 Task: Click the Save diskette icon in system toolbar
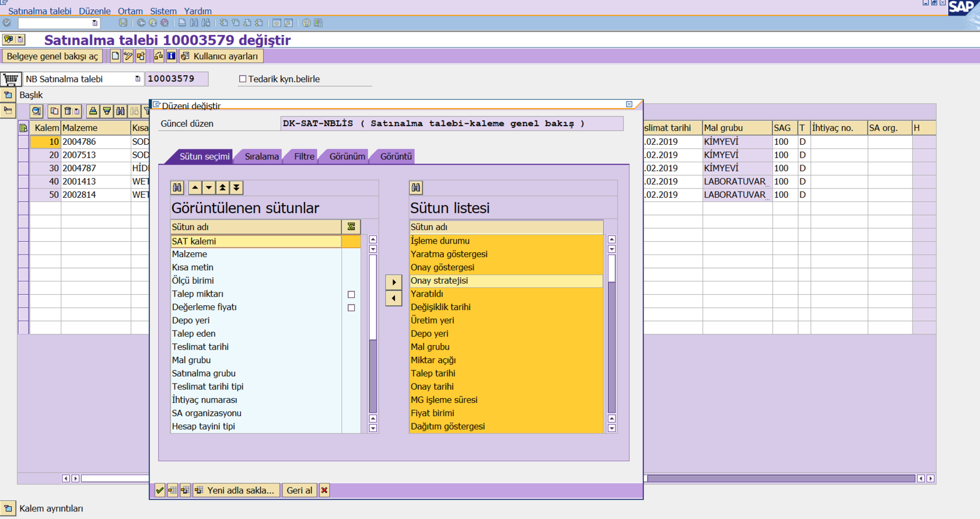click(123, 23)
